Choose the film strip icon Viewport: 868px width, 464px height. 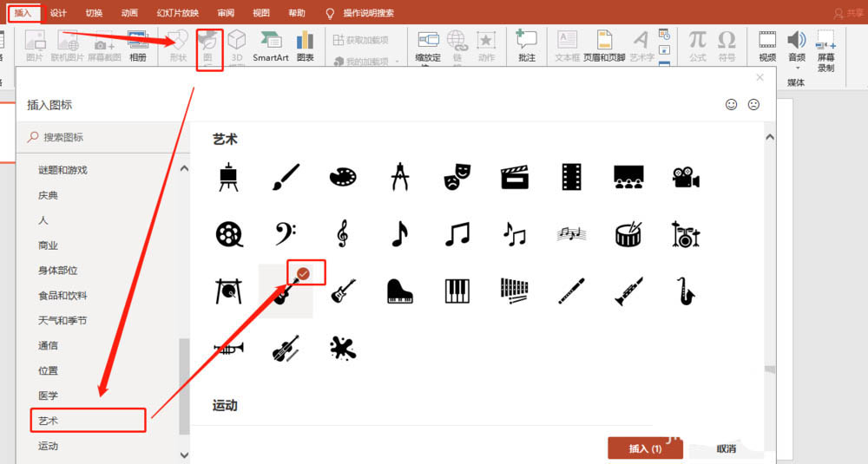pyautogui.click(x=571, y=177)
